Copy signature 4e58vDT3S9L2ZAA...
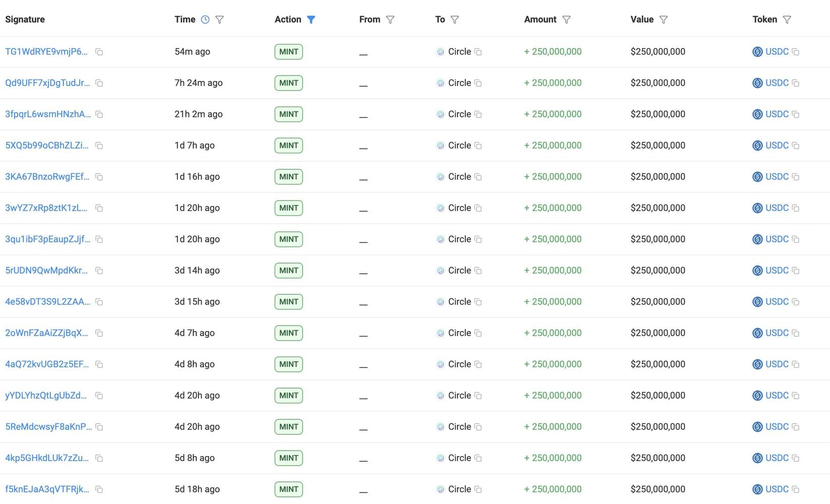Image resolution: width=830 pixels, height=504 pixels. [99, 302]
